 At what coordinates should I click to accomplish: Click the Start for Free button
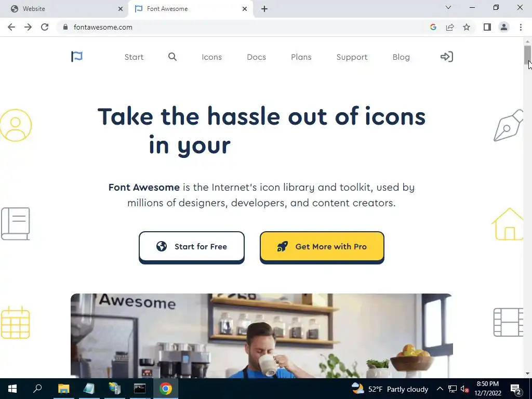click(191, 247)
